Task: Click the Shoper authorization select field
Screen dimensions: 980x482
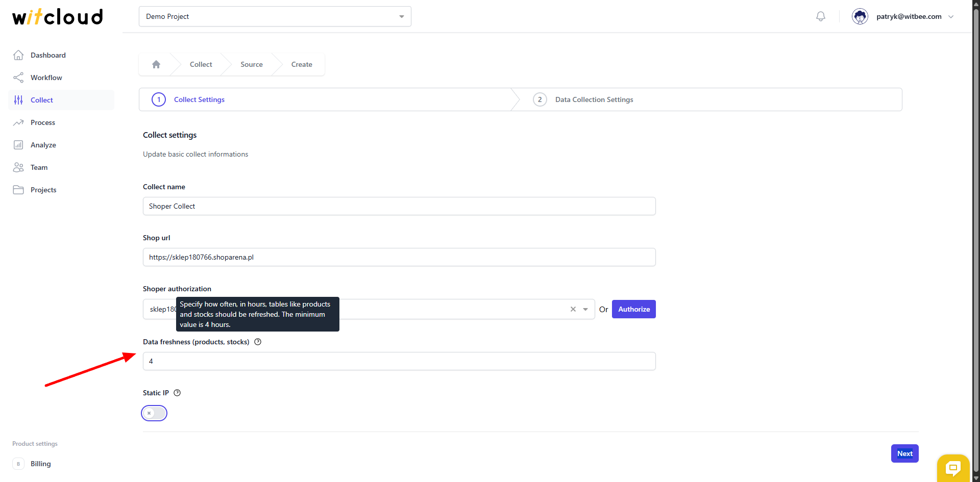Action: (x=369, y=309)
